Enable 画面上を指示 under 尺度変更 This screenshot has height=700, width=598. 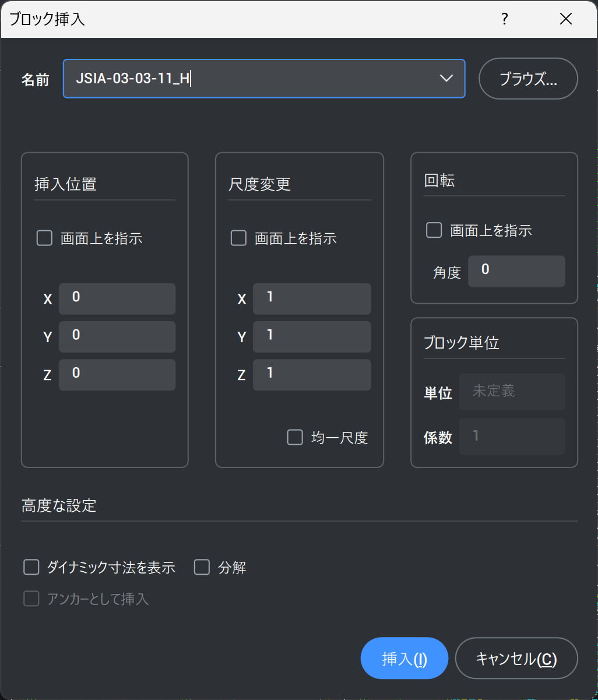click(239, 238)
